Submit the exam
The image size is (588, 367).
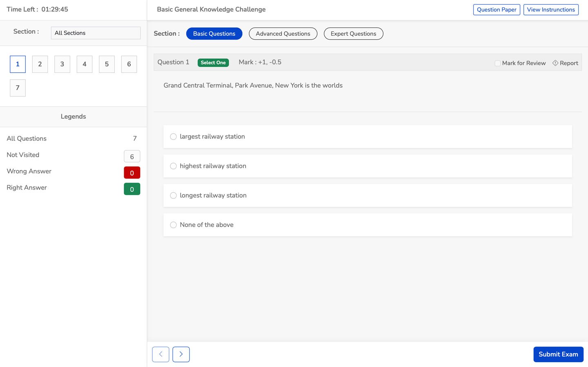(x=558, y=354)
